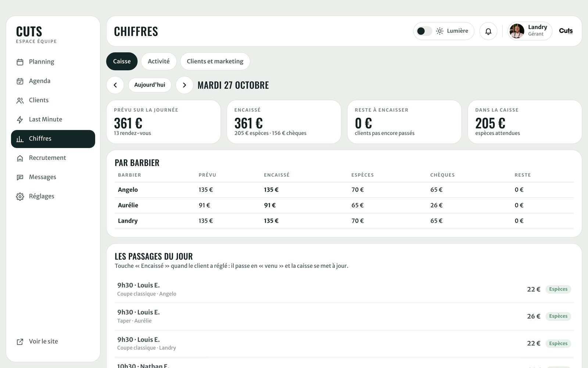The width and height of the screenshot is (588, 368).
Task: Open the notifications bell
Action: pos(488,31)
